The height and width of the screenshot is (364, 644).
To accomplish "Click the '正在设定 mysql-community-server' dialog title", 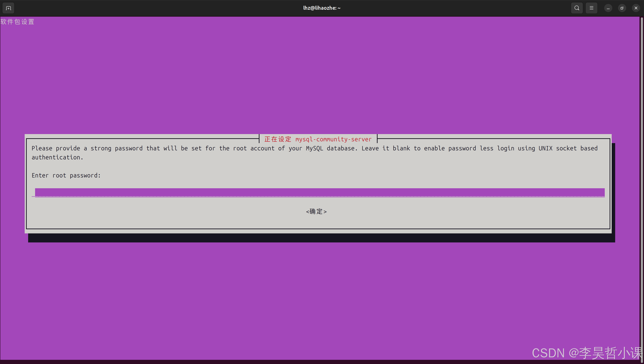I will [318, 139].
